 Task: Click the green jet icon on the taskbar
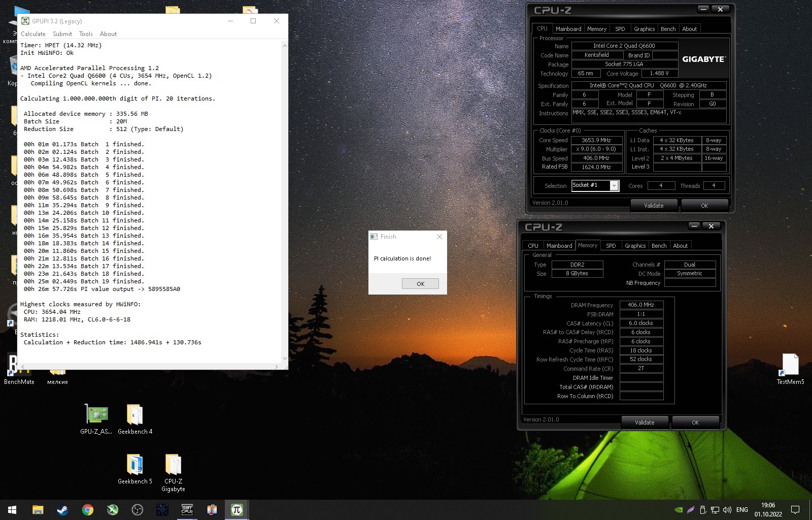[x=112, y=510]
